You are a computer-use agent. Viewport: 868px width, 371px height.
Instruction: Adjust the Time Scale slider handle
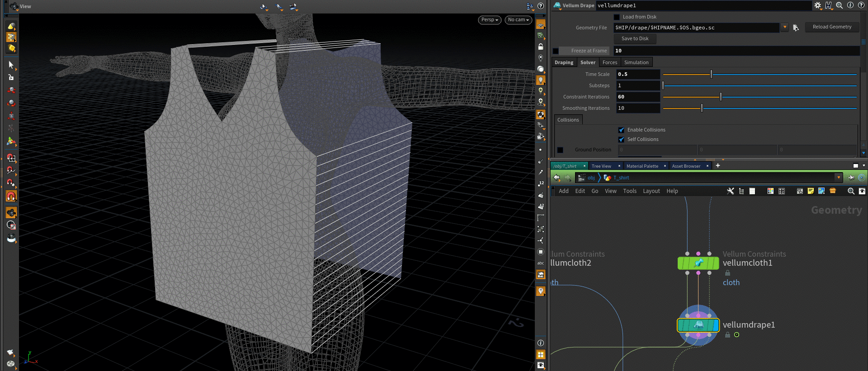[x=711, y=74]
